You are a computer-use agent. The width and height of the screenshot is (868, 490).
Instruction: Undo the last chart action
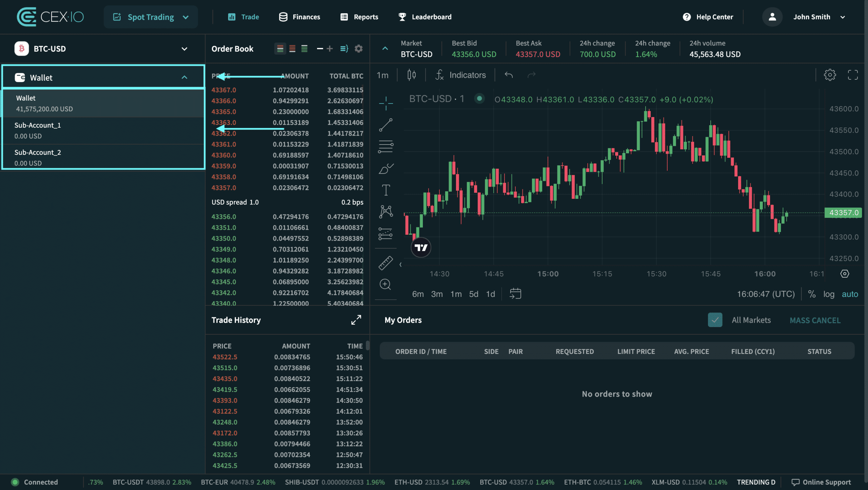(509, 75)
